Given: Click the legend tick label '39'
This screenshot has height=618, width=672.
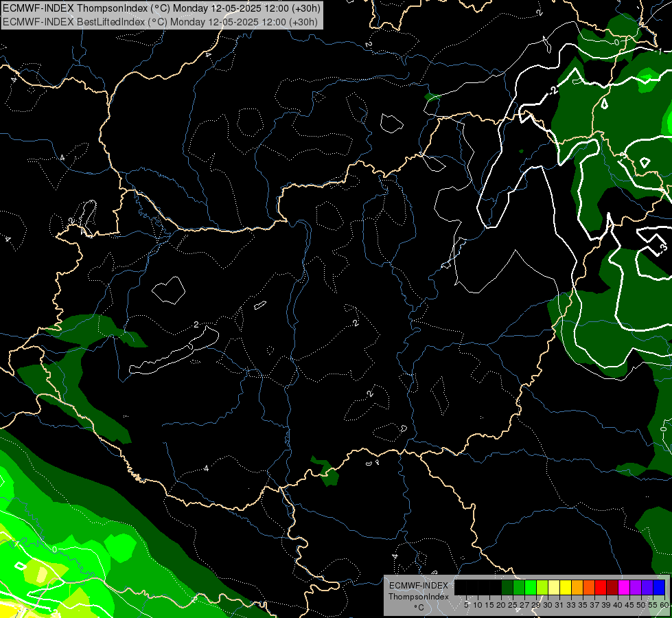Looking at the screenshot, I should [606, 605].
